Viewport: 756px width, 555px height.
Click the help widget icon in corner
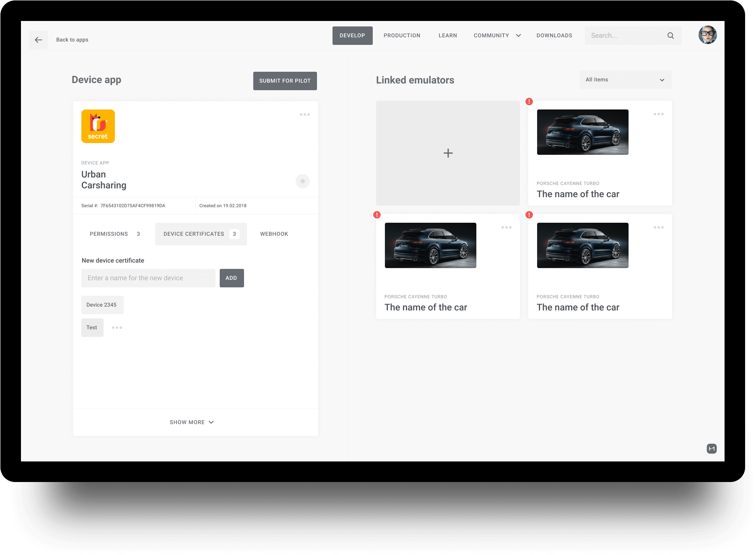[711, 449]
